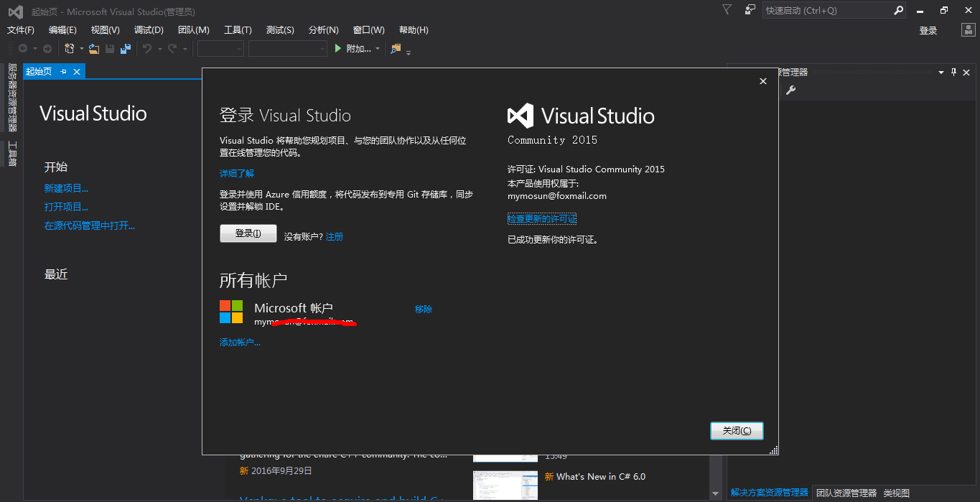Screen dimensions: 980x502
Task: Click the account avatar icon at top right
Action: click(x=969, y=30)
